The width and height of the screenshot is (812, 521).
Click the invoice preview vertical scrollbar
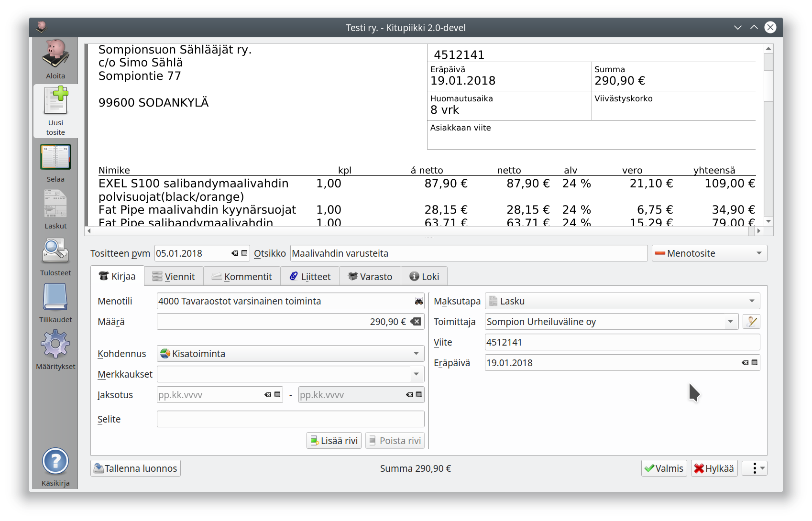[768, 143]
